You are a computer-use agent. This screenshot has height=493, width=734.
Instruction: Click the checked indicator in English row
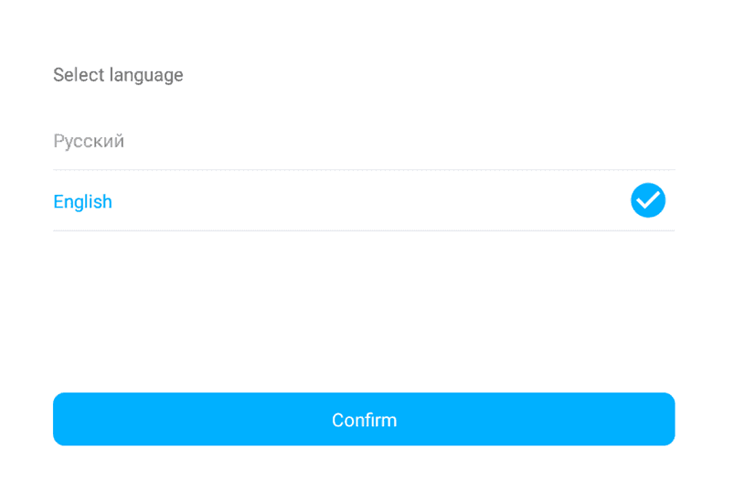pos(648,201)
